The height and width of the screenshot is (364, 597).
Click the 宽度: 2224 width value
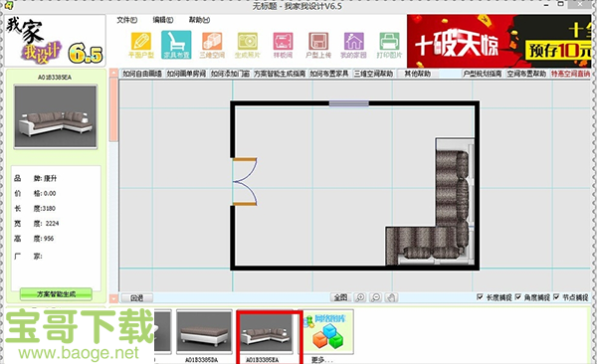pyautogui.click(x=37, y=224)
